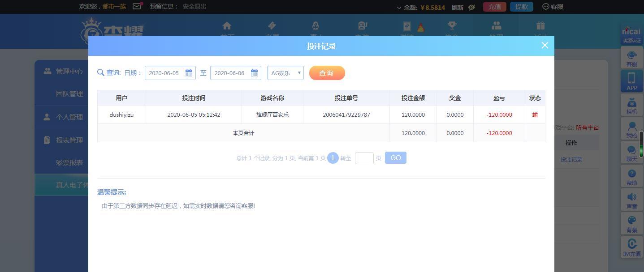Open the start date calendar picker

pyautogui.click(x=189, y=72)
